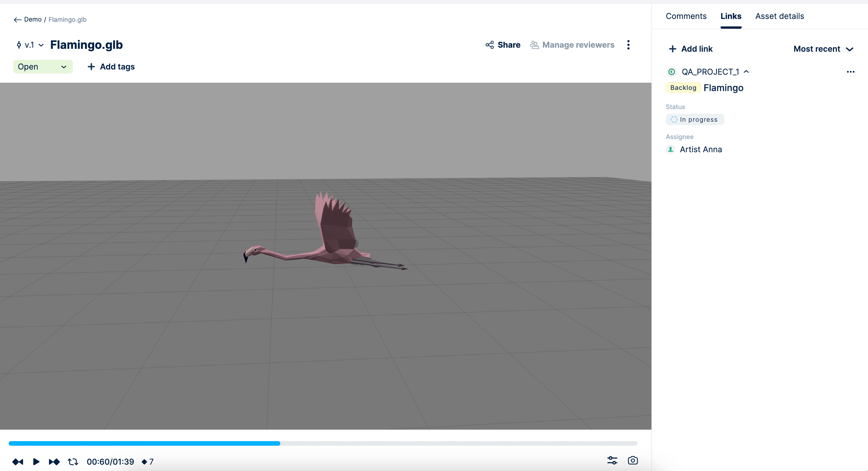
Task: Add a new link
Action: pyautogui.click(x=690, y=49)
